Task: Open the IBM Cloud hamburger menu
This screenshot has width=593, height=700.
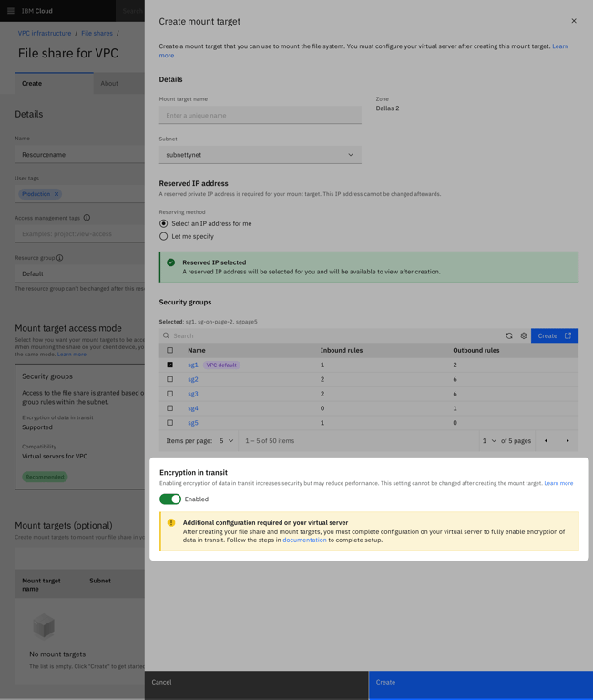Action: 11,11
